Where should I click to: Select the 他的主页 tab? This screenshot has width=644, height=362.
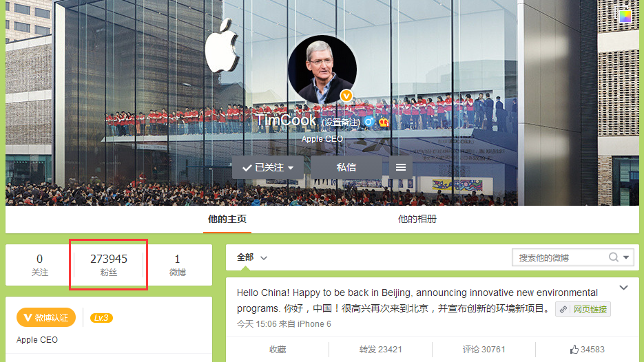[x=227, y=219]
